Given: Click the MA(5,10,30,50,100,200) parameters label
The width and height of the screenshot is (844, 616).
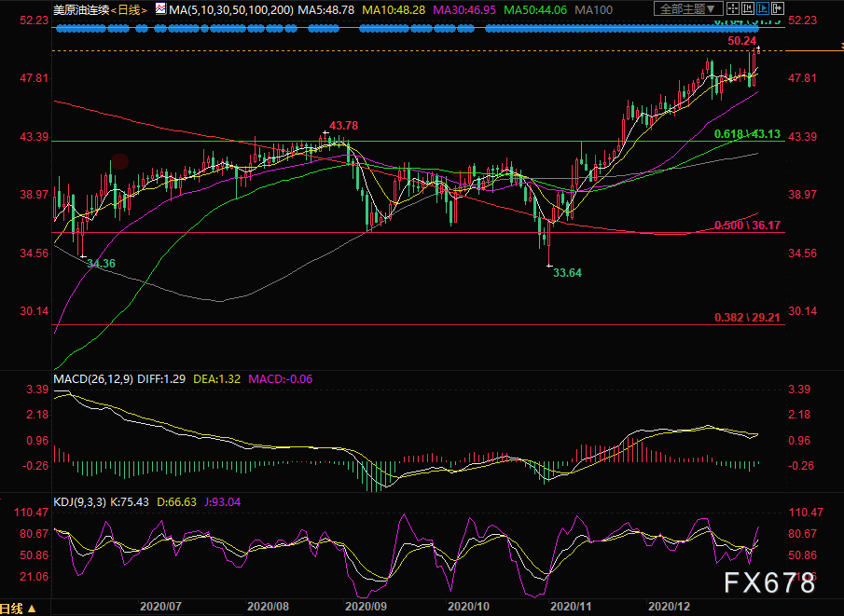Looking at the screenshot, I should click(231, 9).
